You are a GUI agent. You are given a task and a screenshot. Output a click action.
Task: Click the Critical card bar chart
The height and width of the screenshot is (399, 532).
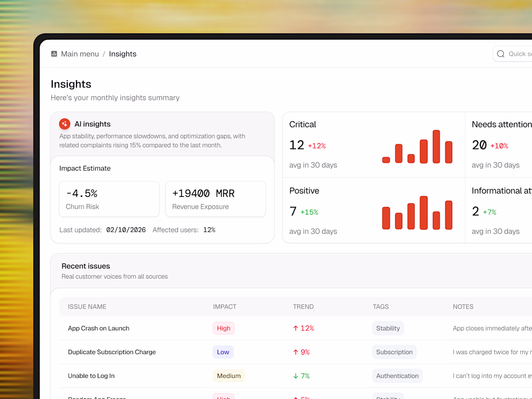point(417,147)
